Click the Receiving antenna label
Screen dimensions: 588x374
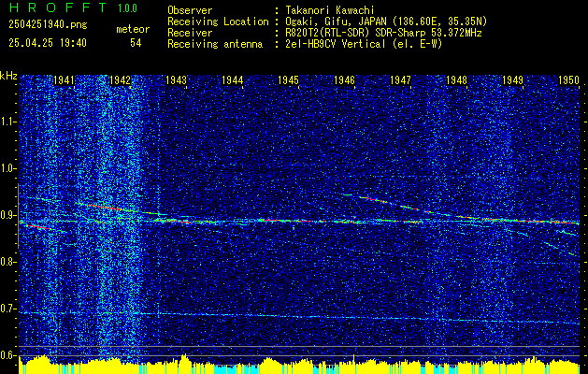[x=215, y=44]
